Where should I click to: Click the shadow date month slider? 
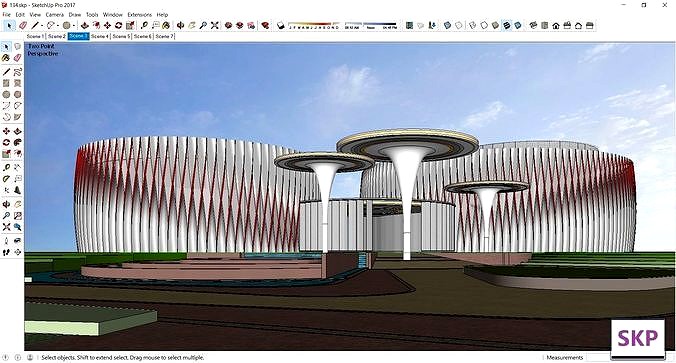[x=314, y=25]
